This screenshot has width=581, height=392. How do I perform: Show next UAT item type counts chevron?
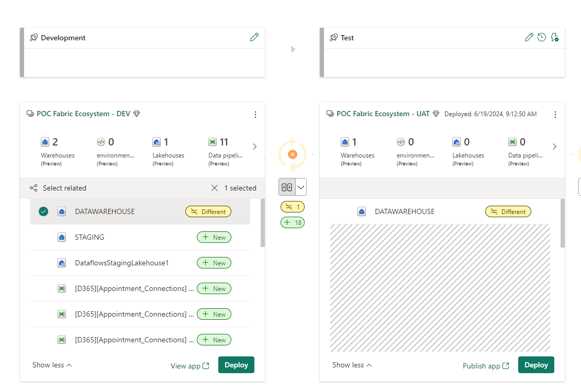click(554, 147)
